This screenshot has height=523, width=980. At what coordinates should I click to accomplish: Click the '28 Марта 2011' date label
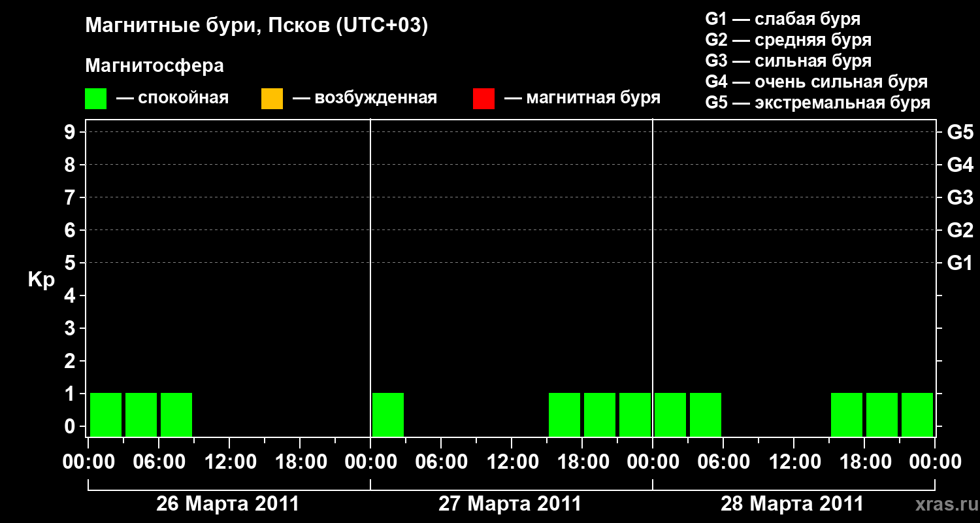(792, 504)
